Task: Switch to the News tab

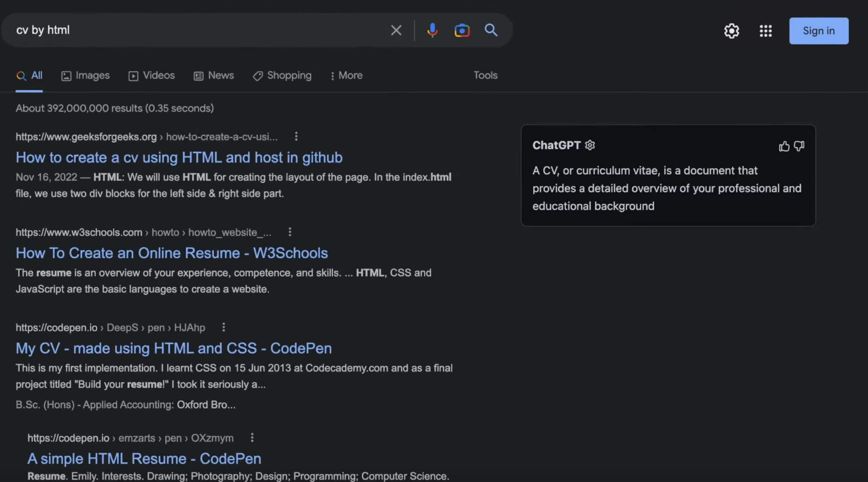Action: pyautogui.click(x=213, y=75)
